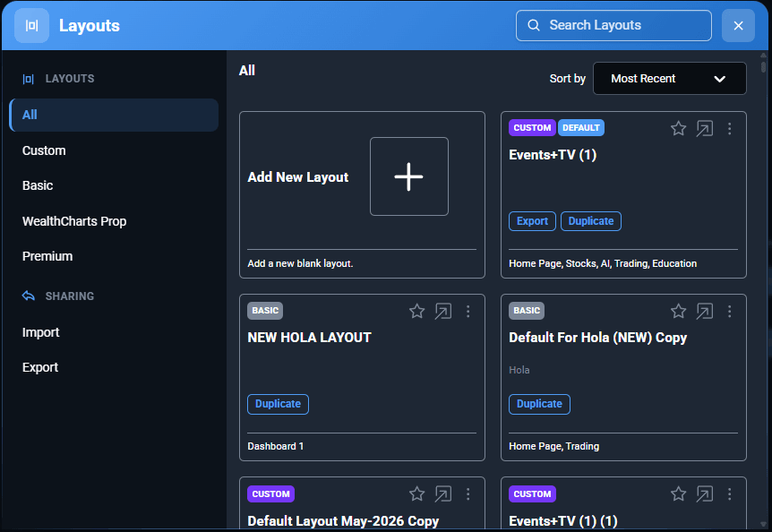Click the CUSTOM badge on Events+TV (1)

click(532, 127)
